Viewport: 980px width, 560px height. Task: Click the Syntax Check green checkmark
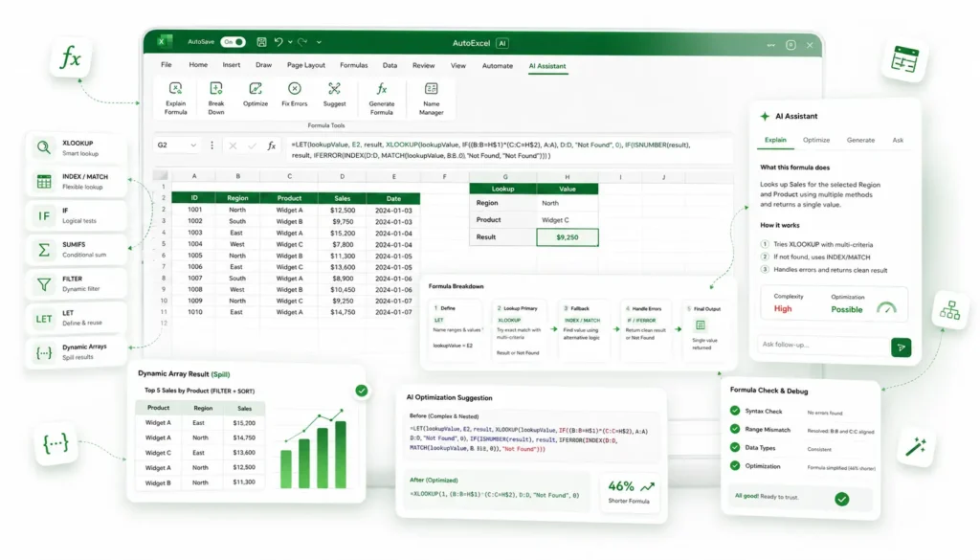(x=735, y=411)
